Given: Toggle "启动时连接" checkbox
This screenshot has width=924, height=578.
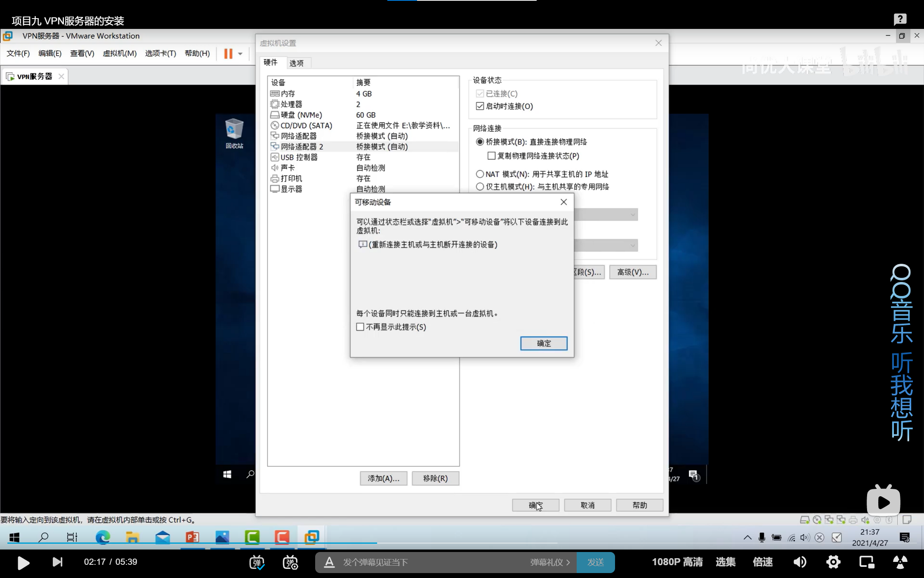Looking at the screenshot, I should point(480,106).
